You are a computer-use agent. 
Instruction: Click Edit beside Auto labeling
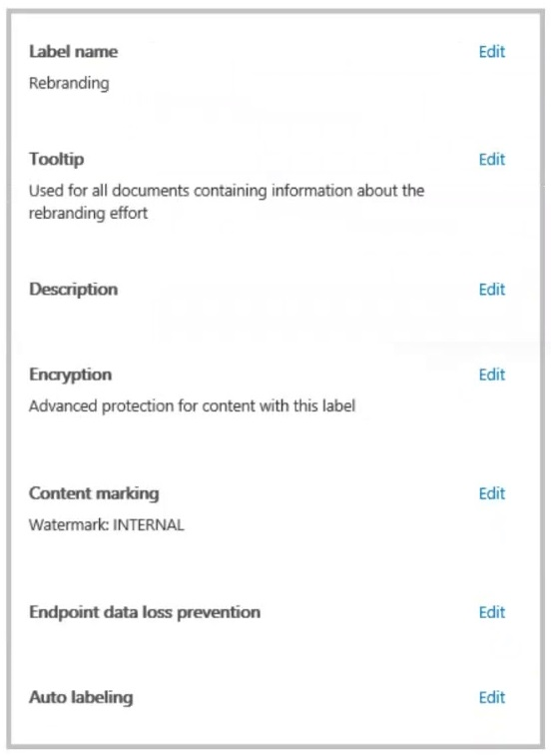(x=492, y=698)
